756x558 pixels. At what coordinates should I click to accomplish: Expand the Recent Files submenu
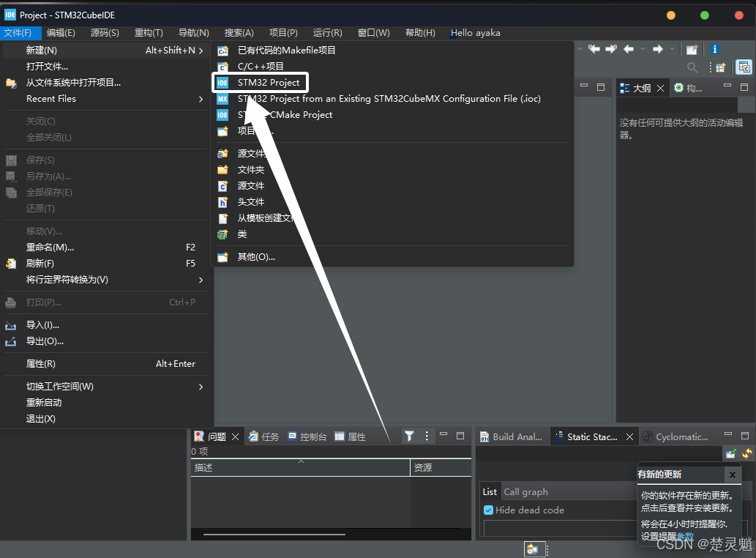coord(201,99)
